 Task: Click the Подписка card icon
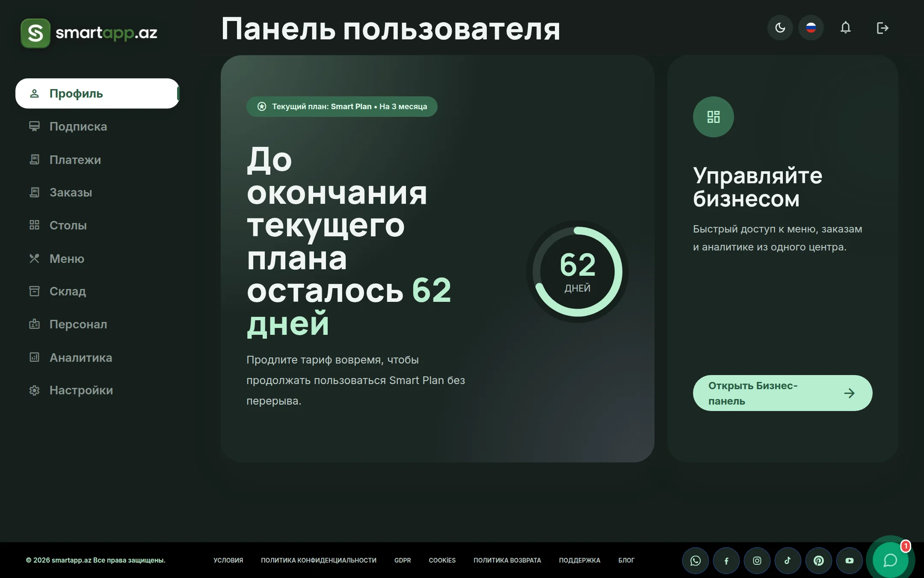point(34,126)
